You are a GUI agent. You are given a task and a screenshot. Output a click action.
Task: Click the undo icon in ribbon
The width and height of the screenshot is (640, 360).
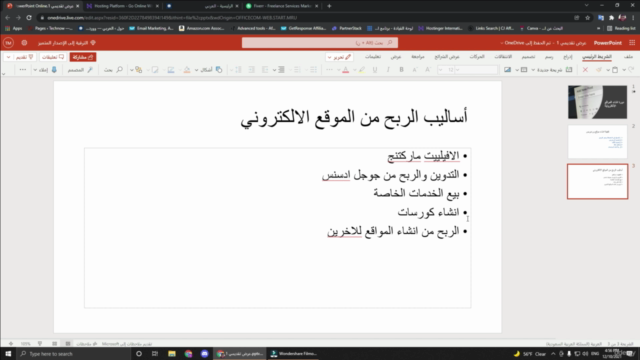coord(632,70)
